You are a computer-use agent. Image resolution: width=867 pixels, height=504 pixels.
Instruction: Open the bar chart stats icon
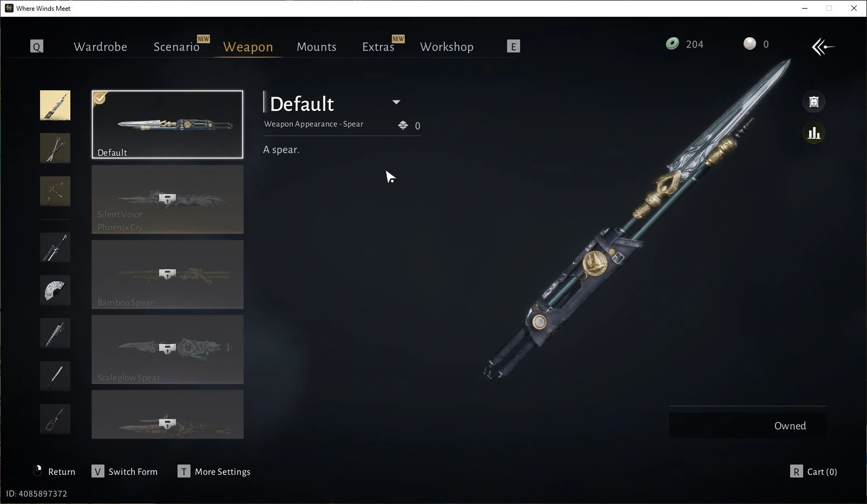[x=813, y=133]
